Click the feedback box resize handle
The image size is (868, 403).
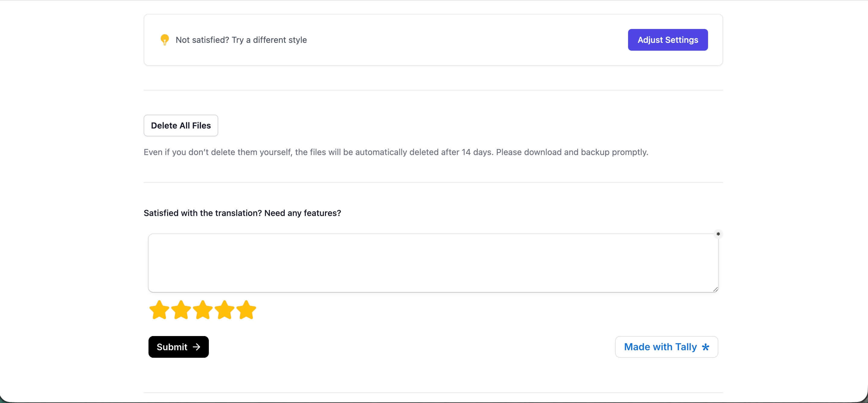click(x=715, y=289)
